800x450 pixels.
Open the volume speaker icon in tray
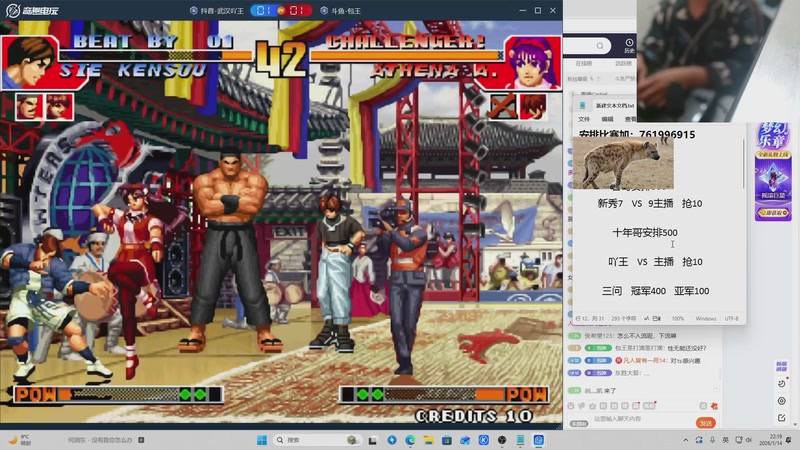748,440
